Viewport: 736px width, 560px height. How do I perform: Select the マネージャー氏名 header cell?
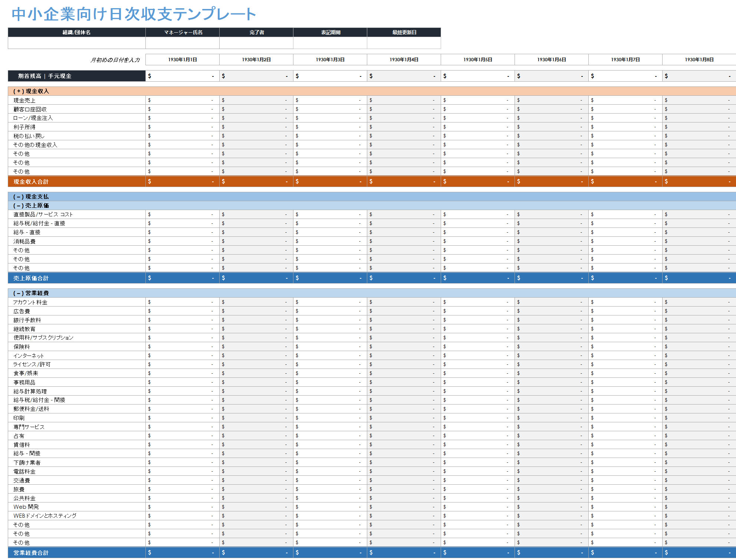[183, 32]
